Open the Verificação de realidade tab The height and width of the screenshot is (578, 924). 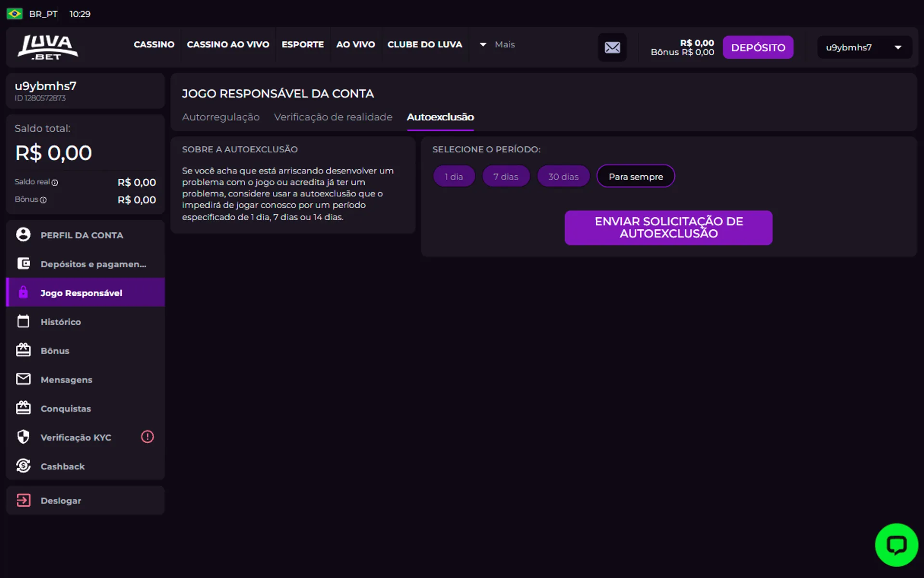(333, 117)
